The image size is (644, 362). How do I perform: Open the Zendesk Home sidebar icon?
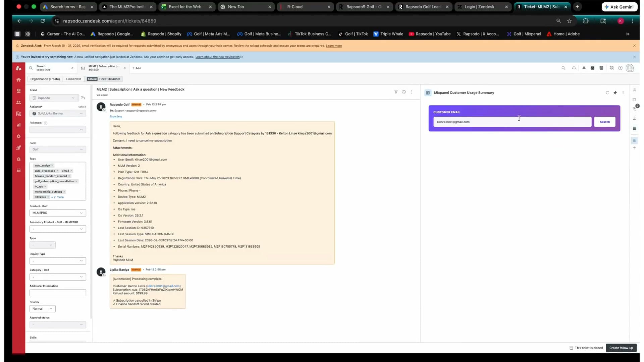click(x=18, y=80)
